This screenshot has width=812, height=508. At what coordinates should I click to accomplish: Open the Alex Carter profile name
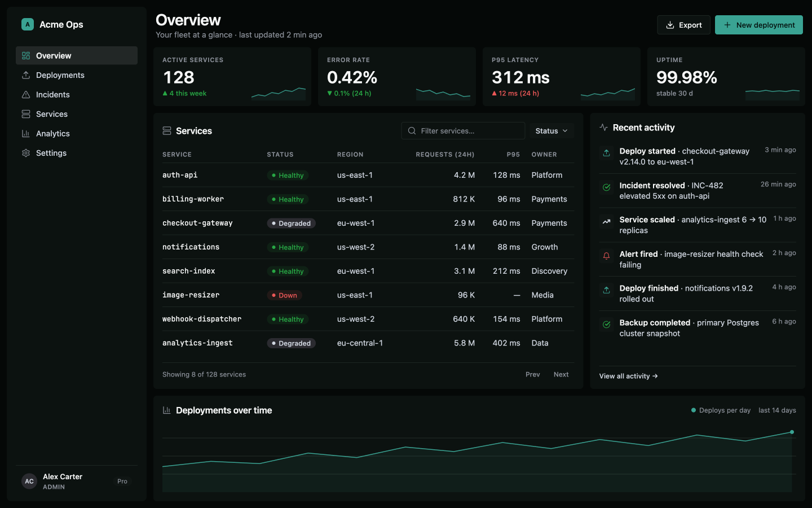pyautogui.click(x=63, y=477)
